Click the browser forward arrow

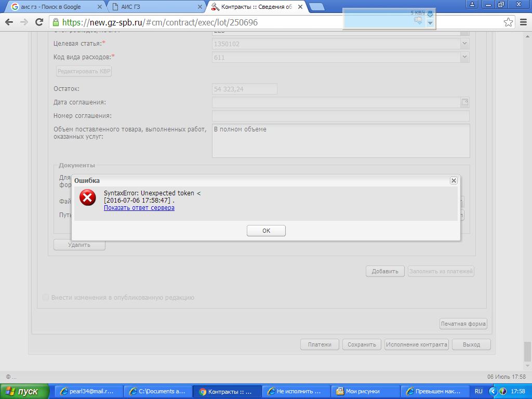[x=24, y=22]
